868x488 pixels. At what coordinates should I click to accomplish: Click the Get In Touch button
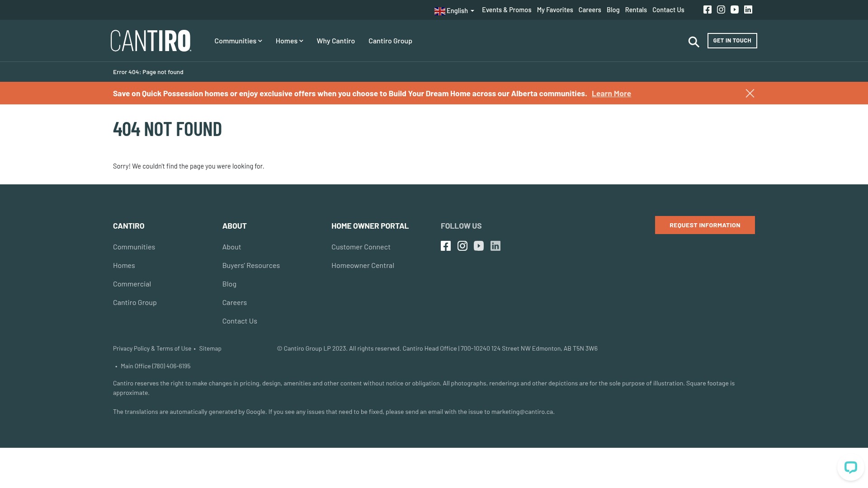pos(732,41)
